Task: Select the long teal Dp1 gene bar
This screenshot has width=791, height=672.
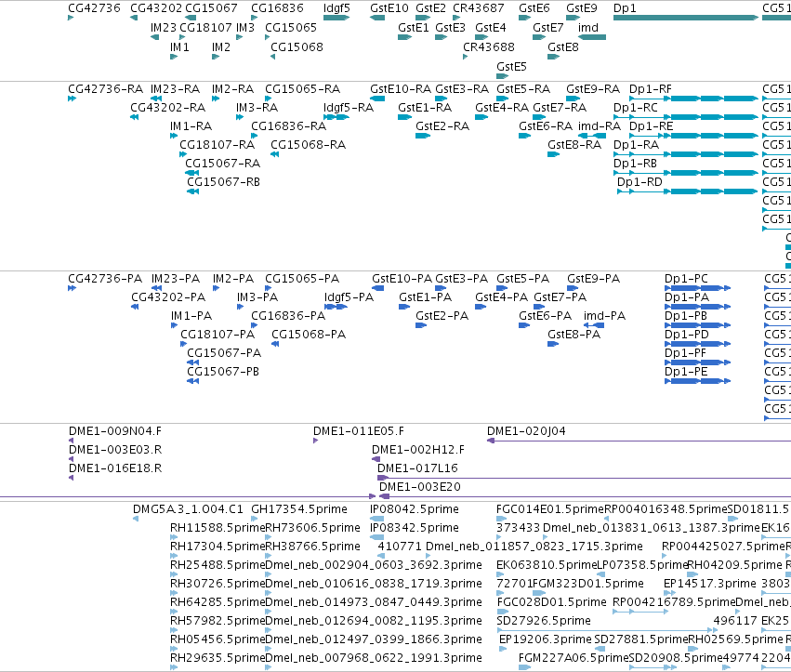Action: point(686,18)
